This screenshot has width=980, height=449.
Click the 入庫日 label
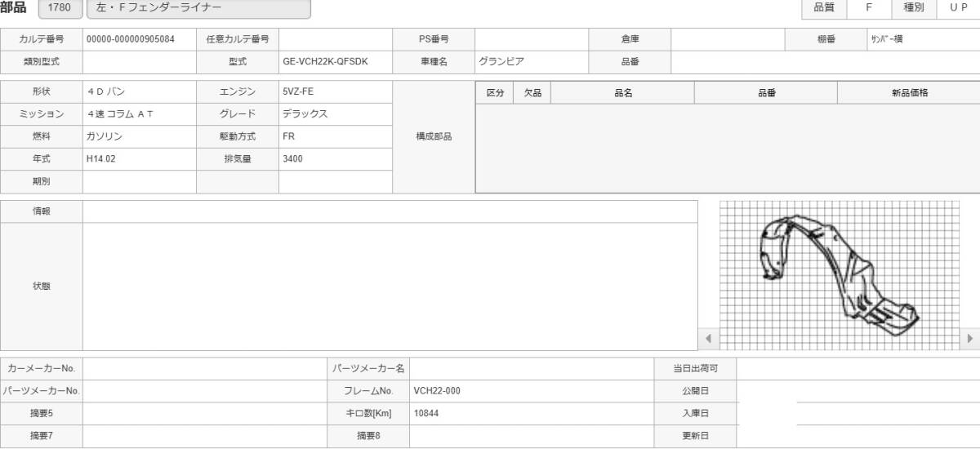point(695,414)
